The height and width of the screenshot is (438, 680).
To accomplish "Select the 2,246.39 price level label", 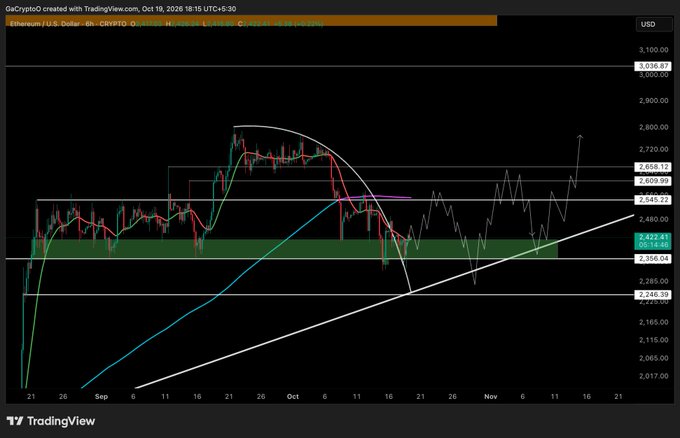I will [x=653, y=294].
